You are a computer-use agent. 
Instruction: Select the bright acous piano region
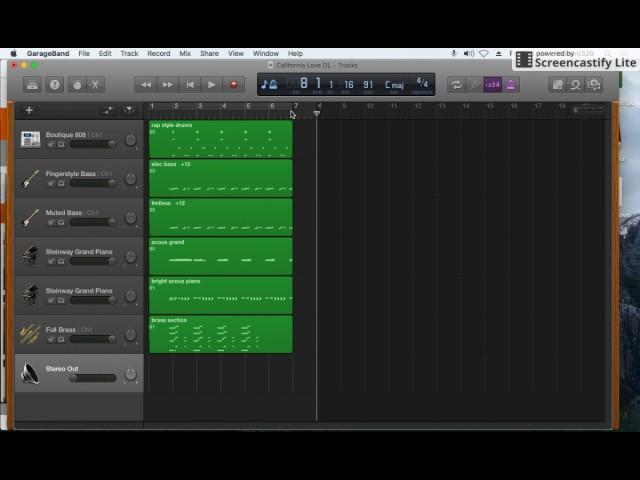(221, 295)
